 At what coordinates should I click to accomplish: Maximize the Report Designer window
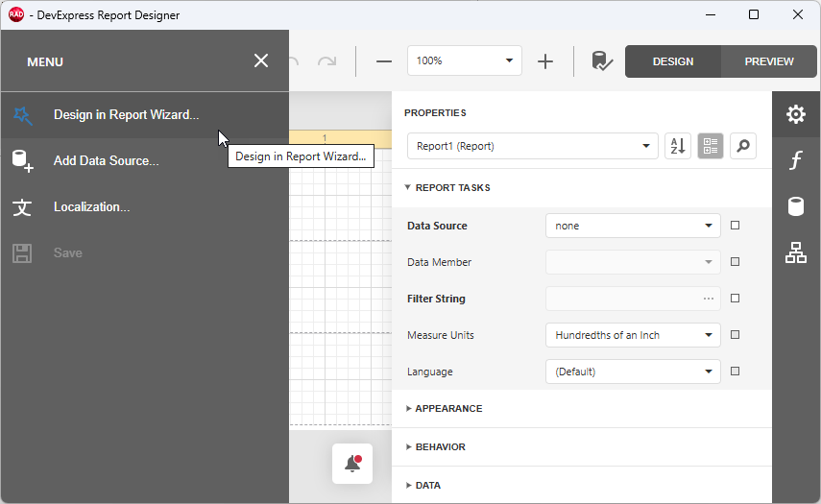pos(754,14)
